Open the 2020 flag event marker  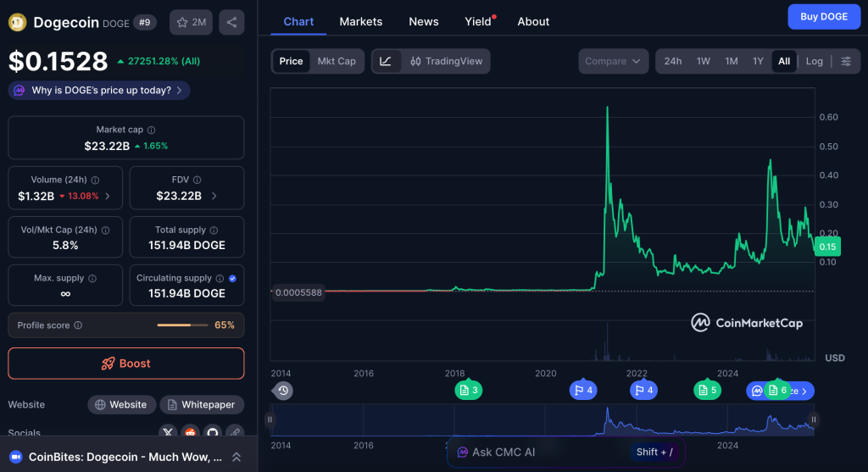583,390
